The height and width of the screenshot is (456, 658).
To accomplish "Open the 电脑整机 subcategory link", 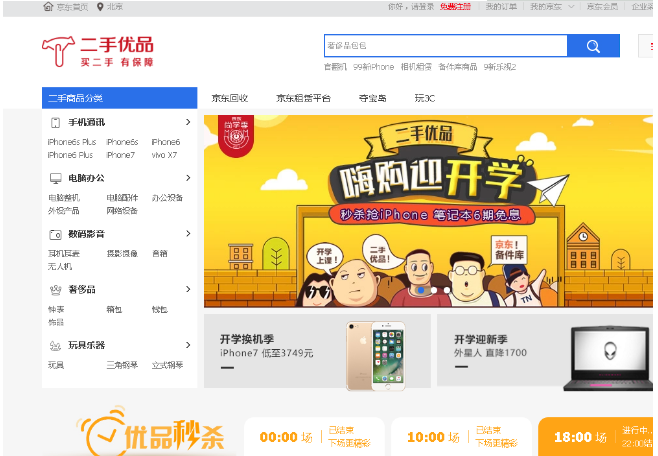I will (64, 198).
